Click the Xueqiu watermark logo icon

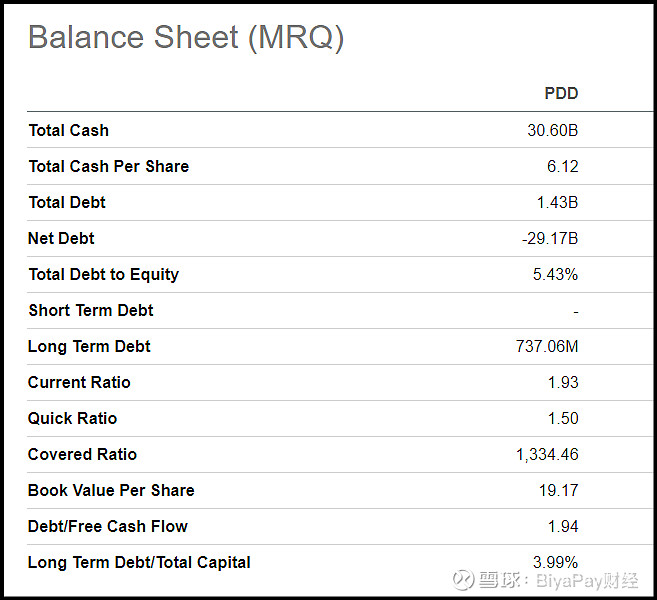[463, 580]
